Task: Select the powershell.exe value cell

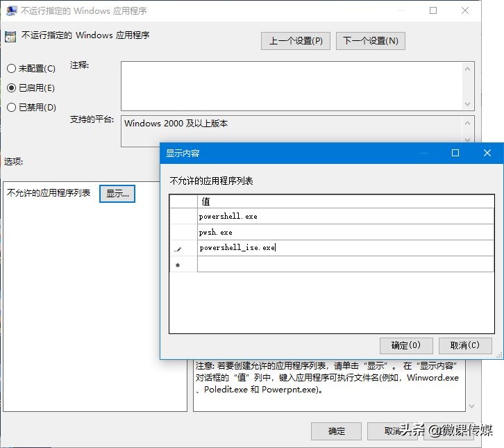Action: (x=346, y=216)
